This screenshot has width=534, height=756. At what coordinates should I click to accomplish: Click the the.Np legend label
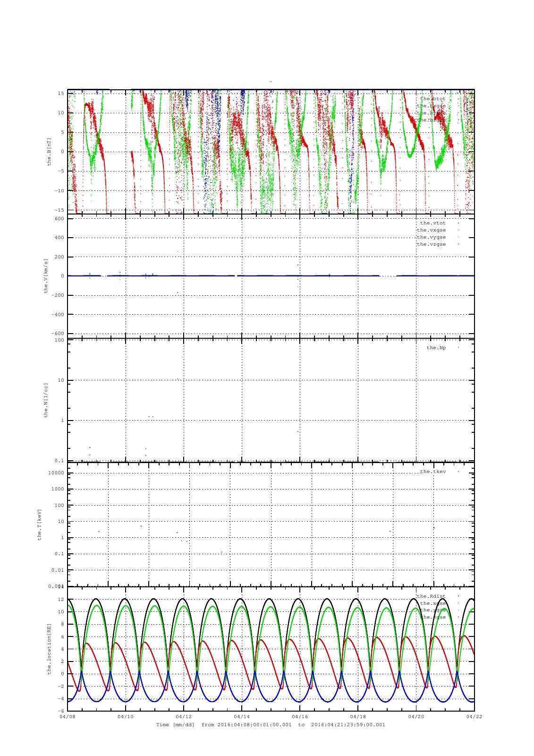pos(436,348)
